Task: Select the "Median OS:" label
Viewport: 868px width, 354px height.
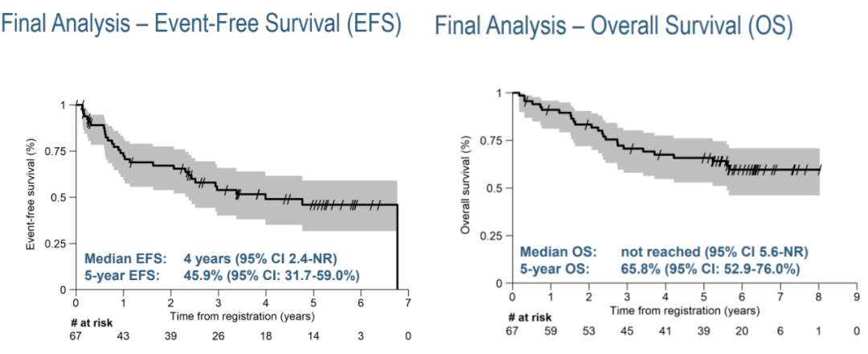Action: pyautogui.click(x=556, y=253)
